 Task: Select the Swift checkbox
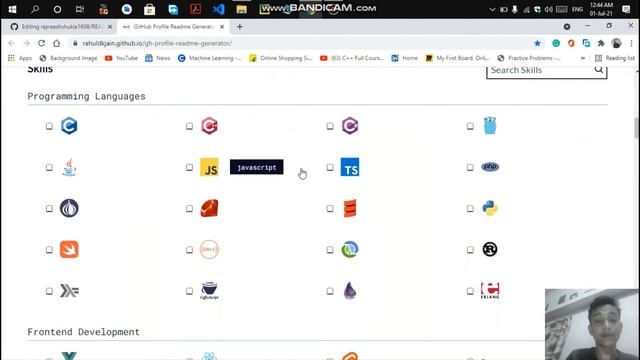[49, 250]
